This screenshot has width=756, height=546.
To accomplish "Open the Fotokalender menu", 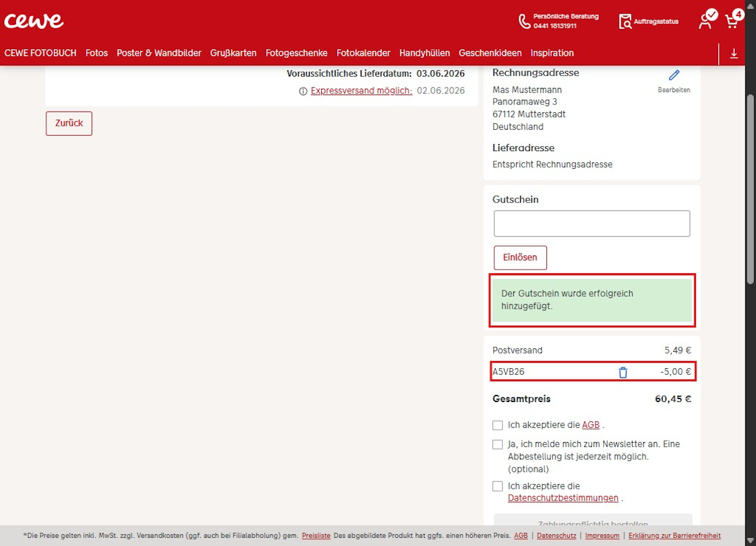I will [x=363, y=53].
